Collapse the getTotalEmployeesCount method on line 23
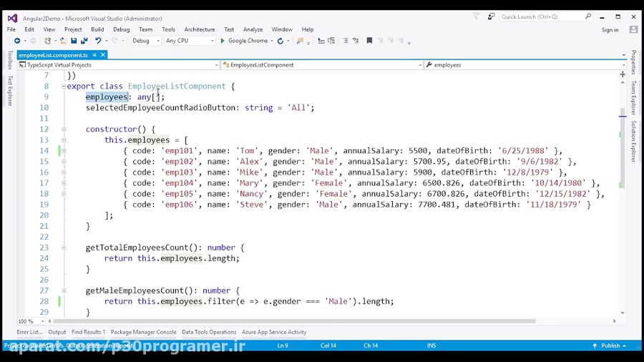 (x=64, y=248)
